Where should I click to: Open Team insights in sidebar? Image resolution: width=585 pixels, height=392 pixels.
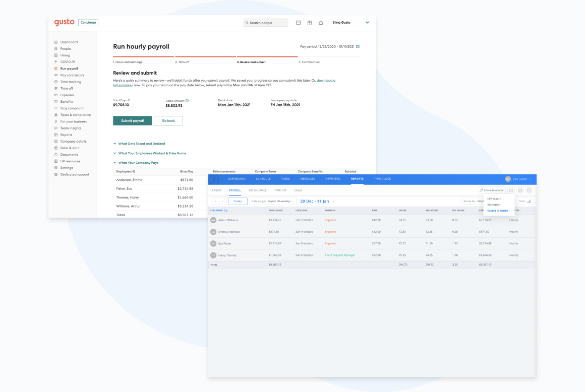click(x=71, y=128)
